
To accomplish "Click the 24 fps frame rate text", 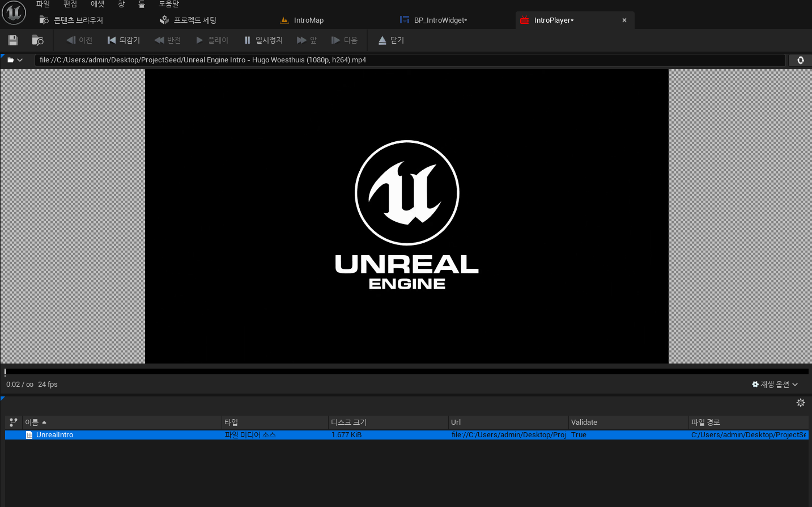I will (48, 385).
